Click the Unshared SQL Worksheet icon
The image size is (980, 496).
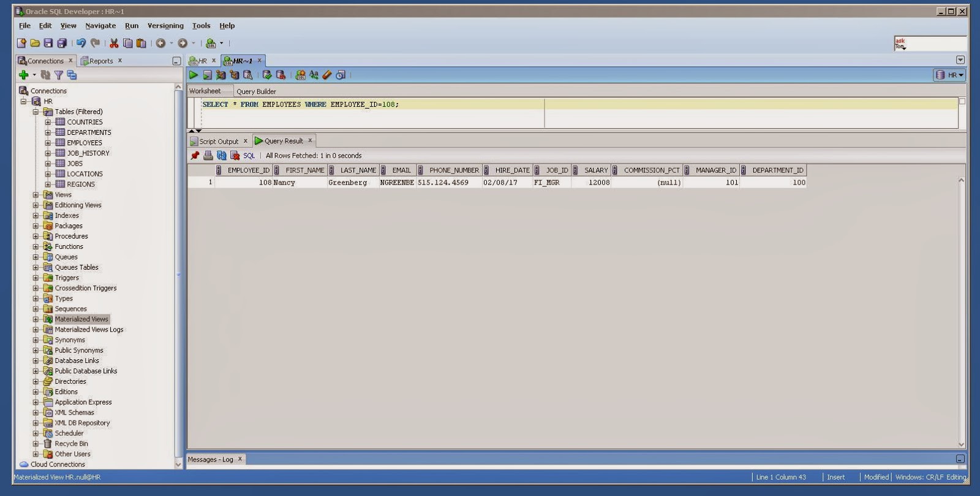(300, 75)
